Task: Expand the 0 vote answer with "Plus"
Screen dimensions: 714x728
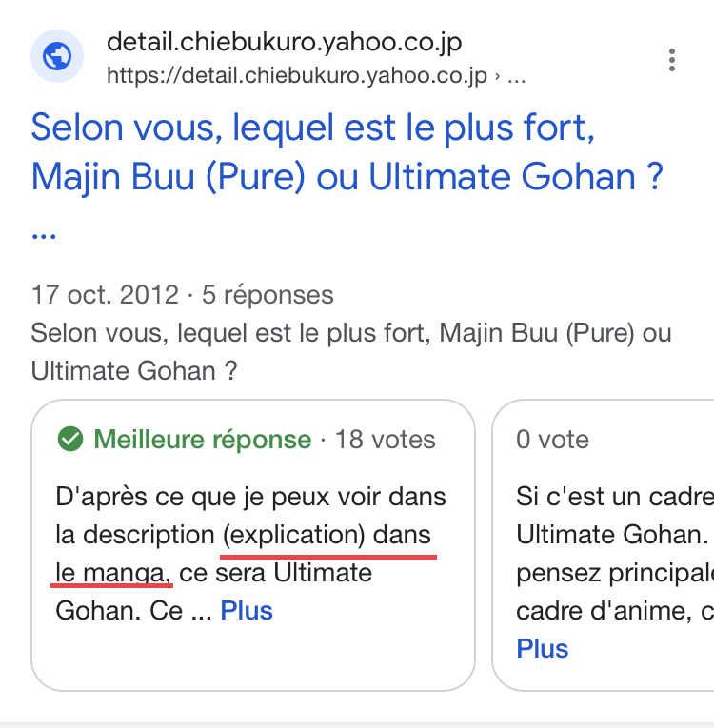Action: click(x=543, y=649)
